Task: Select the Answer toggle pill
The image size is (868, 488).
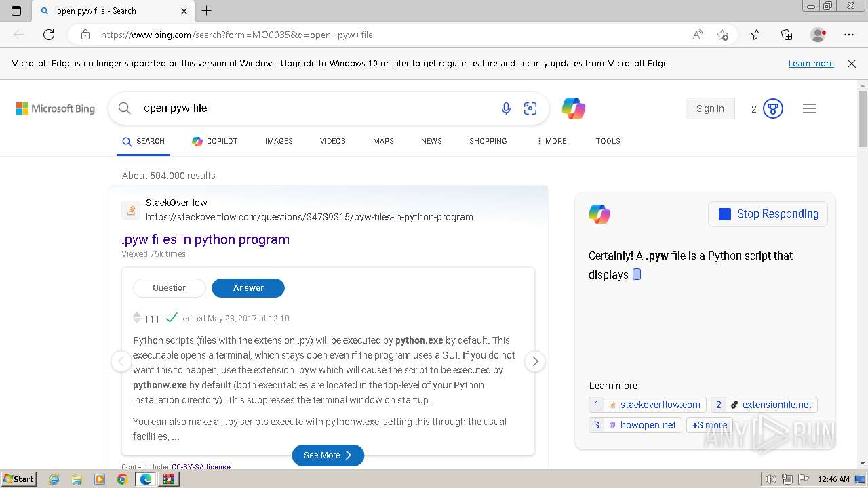Action: coord(248,288)
